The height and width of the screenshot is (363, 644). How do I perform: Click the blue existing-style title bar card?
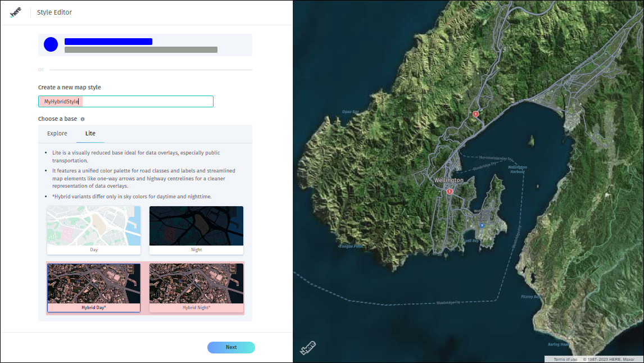145,45
